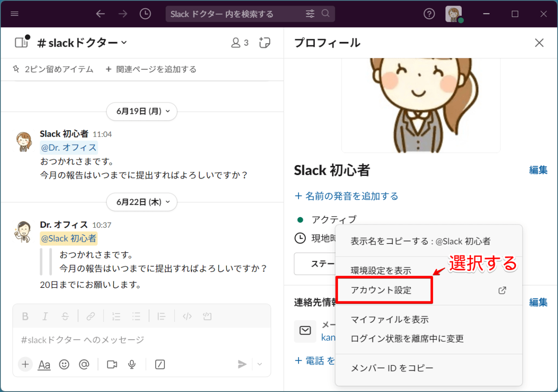
Task: Click the large profile picture
Action: pos(421,105)
